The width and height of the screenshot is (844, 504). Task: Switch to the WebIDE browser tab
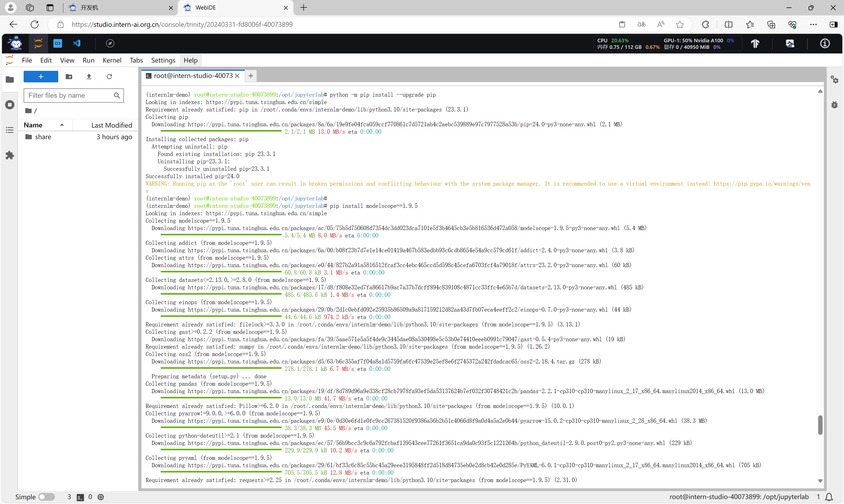[x=236, y=7]
